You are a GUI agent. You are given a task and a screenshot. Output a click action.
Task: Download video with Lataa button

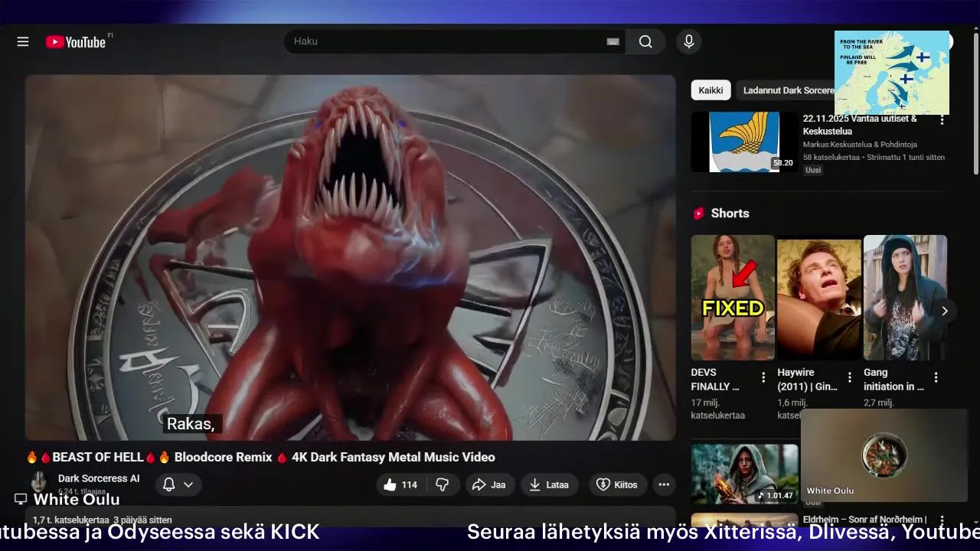[549, 484]
